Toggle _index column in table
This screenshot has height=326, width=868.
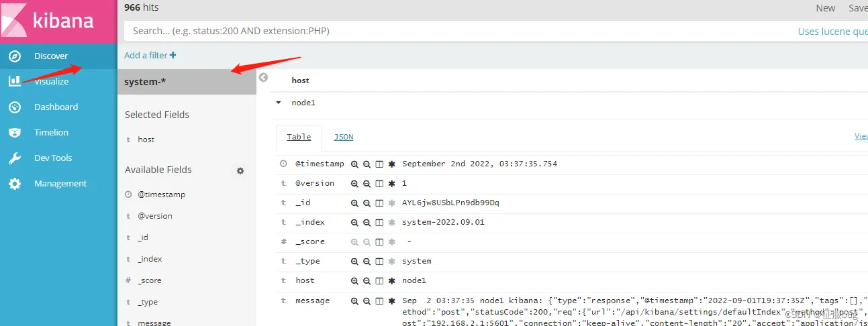(x=379, y=222)
